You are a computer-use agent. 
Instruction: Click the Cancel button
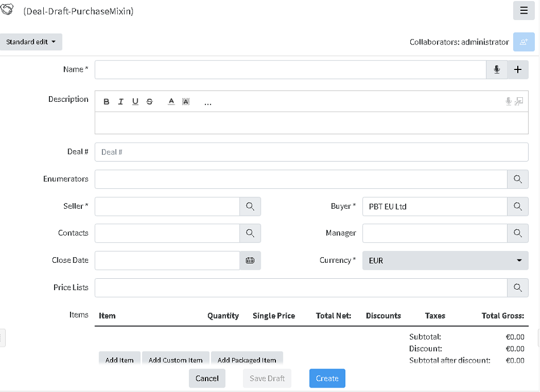[x=207, y=378]
